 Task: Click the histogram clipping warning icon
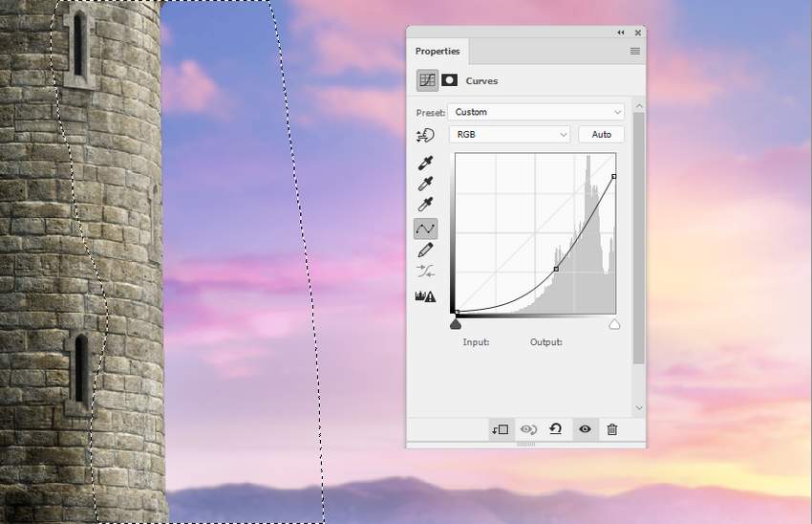coord(425,296)
